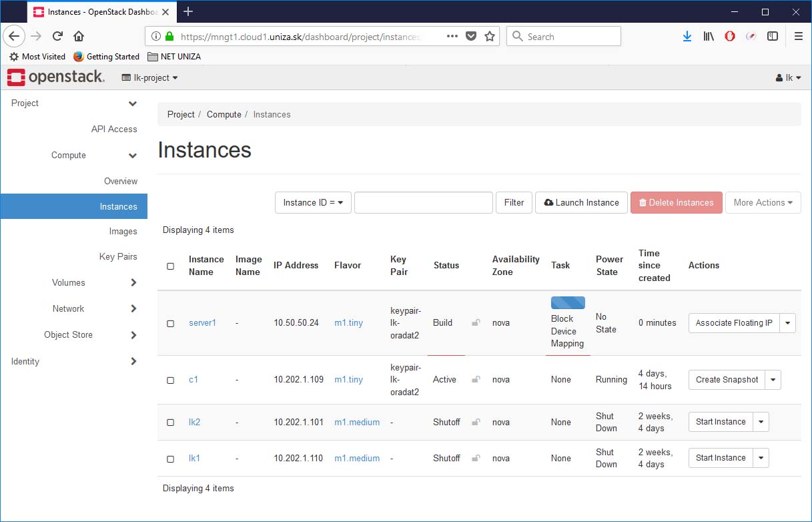This screenshot has width=812, height=522.
Task: Click the lock icon in lk1 row
Action: [476, 459]
